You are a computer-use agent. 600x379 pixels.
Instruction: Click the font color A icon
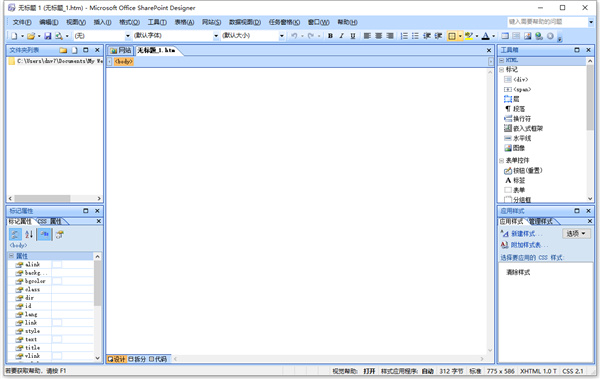(x=486, y=36)
